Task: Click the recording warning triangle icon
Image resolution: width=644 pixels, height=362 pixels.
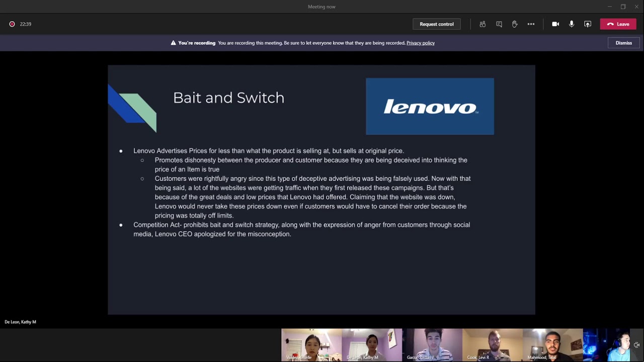Action: pyautogui.click(x=173, y=43)
